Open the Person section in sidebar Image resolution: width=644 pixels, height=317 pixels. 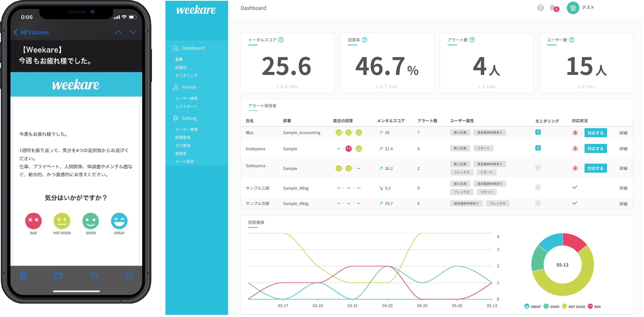(x=185, y=87)
